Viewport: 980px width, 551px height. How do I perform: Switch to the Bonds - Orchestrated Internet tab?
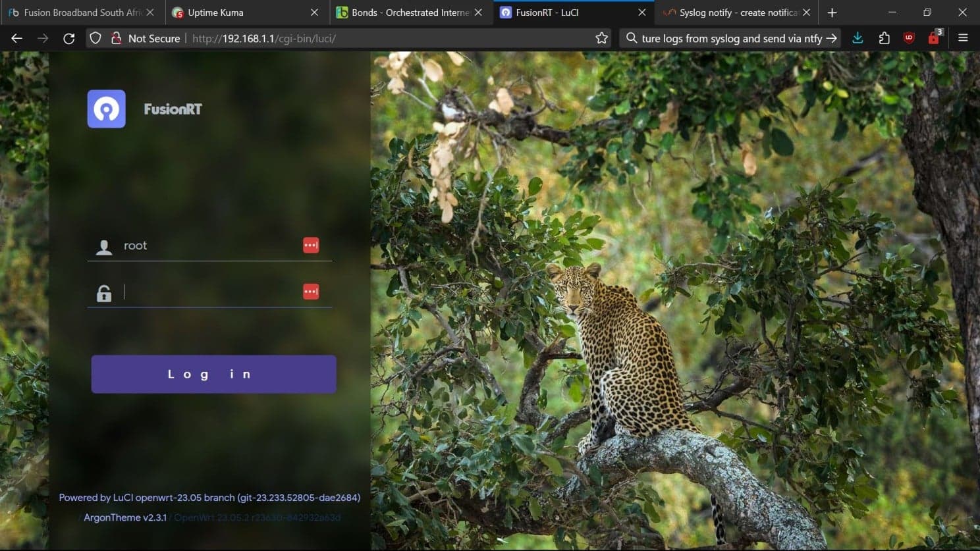coord(402,13)
